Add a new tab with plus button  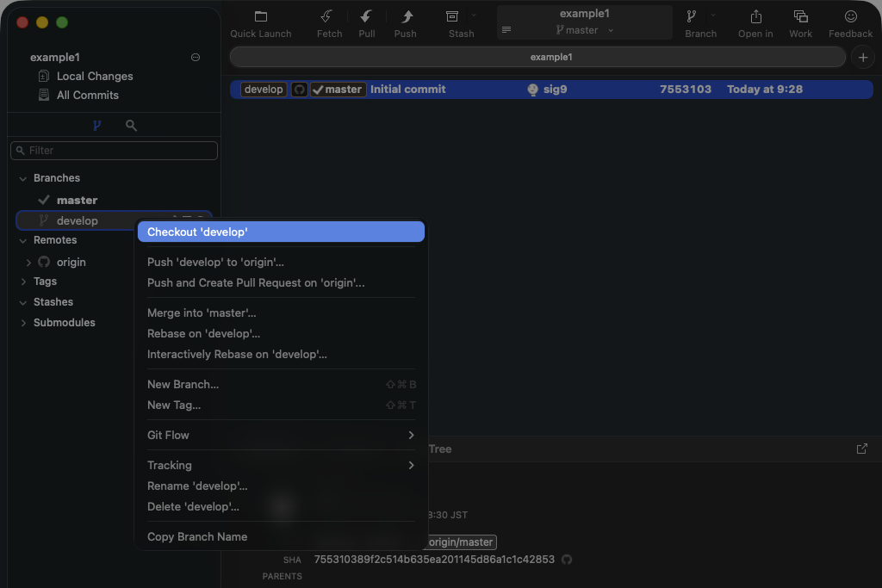[862, 57]
